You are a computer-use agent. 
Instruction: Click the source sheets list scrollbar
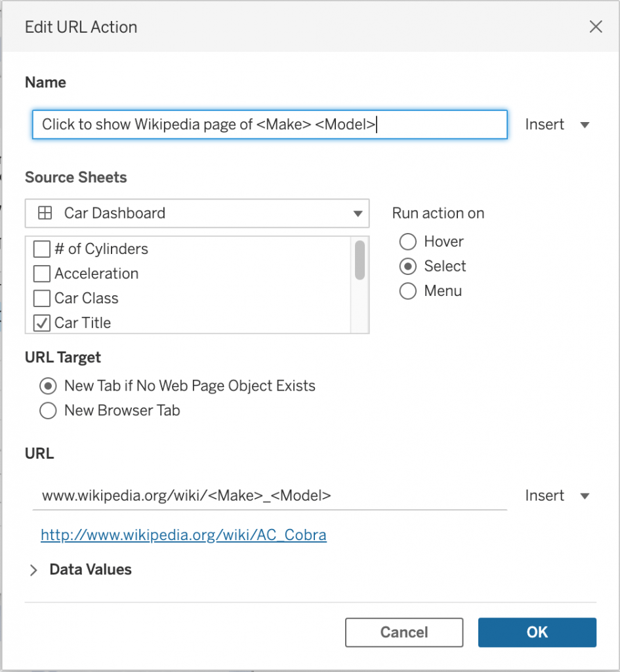(360, 261)
